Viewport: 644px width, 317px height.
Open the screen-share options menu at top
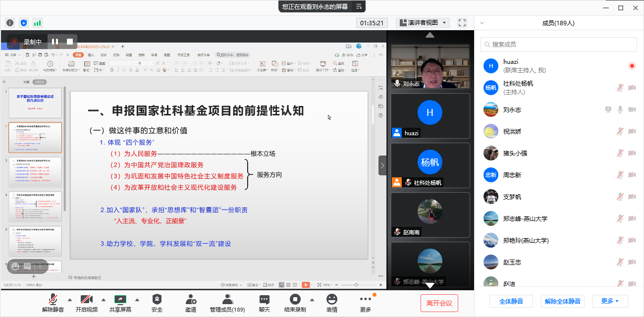coord(360,6)
